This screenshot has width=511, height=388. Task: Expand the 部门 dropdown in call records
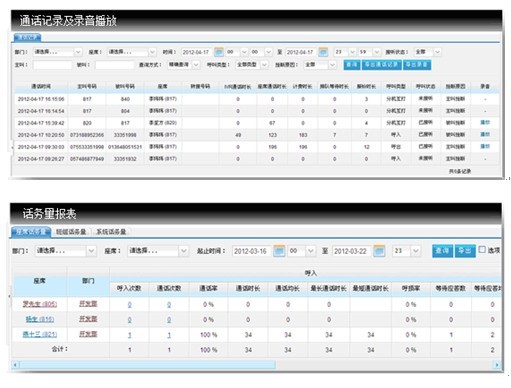[x=57, y=52]
